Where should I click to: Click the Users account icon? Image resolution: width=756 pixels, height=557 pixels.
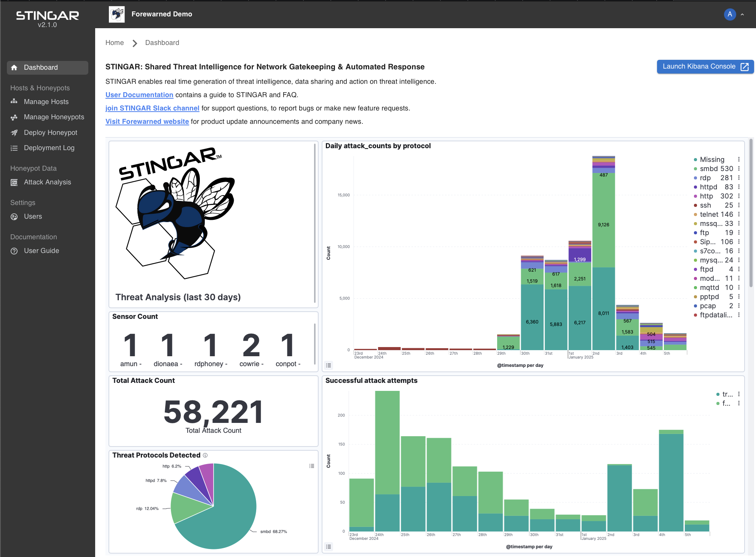coord(14,217)
